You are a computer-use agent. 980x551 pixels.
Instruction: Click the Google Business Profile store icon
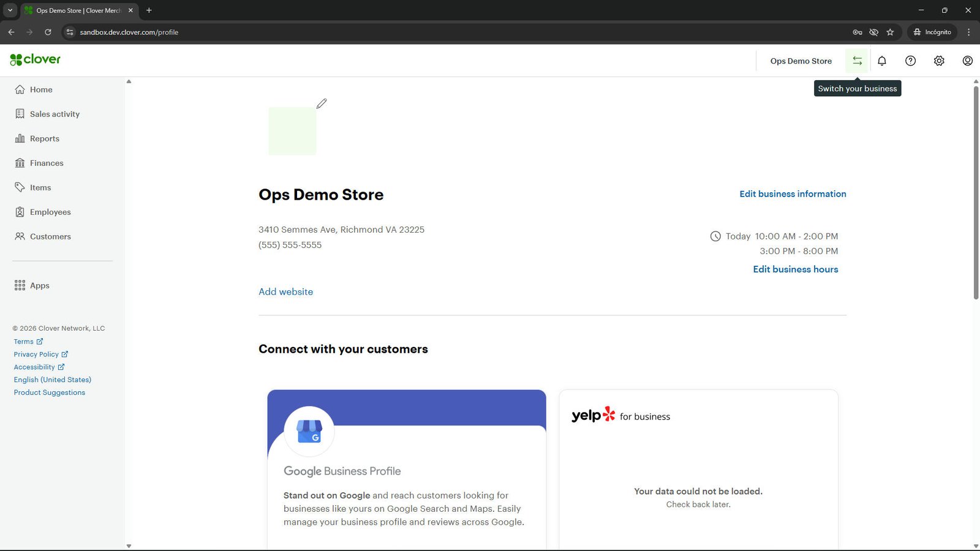[309, 431]
